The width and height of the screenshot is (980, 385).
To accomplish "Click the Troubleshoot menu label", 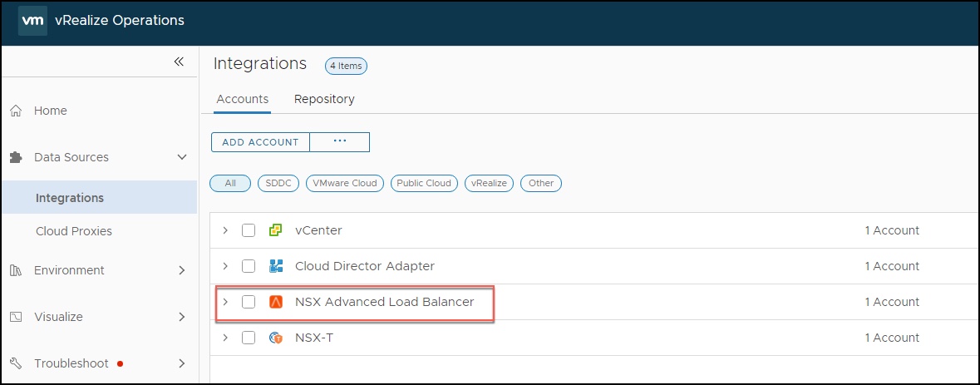I will coord(71,363).
